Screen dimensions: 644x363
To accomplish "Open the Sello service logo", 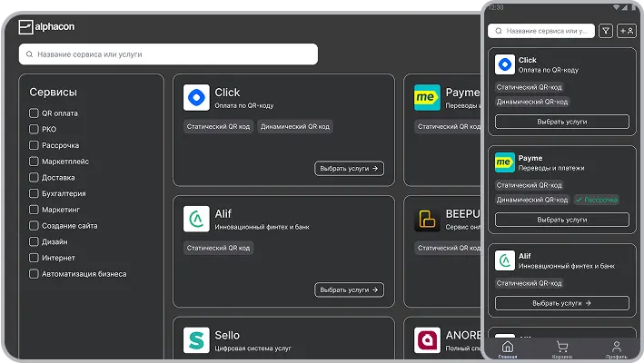I will click(x=196, y=340).
